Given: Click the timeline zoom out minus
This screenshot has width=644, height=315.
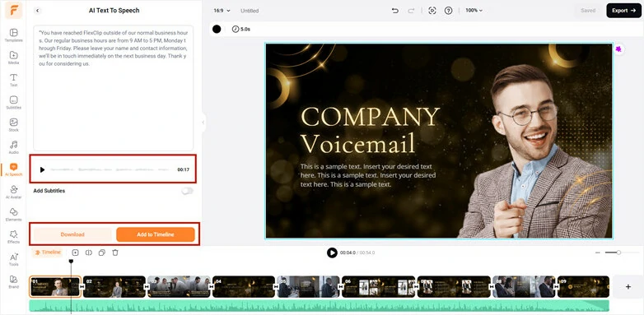Looking at the screenshot, I should click(x=598, y=252).
